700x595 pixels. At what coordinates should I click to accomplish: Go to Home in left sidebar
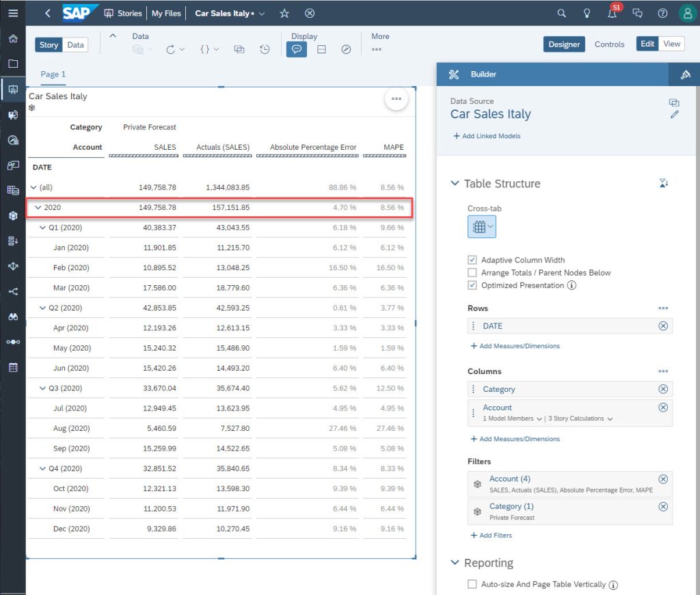[x=13, y=38]
